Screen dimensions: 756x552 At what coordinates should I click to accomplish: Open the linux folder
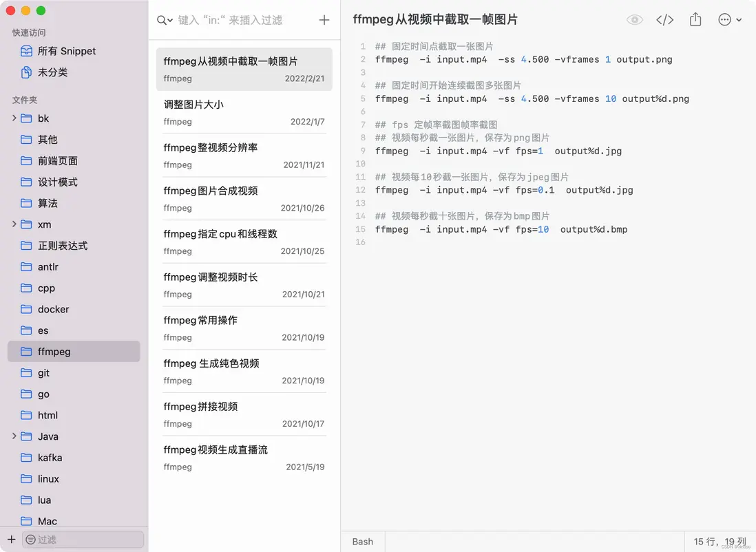(74, 479)
